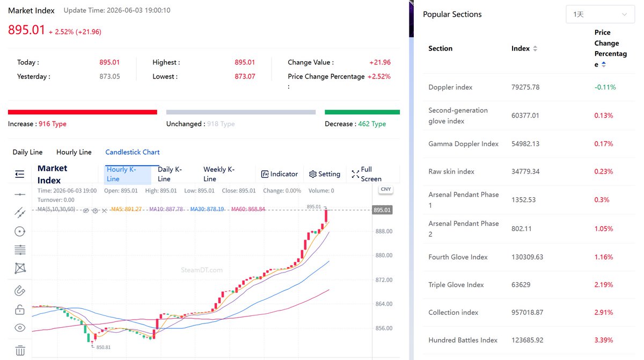Click the Section column header
Screen dimensions: 644x360
click(x=441, y=48)
